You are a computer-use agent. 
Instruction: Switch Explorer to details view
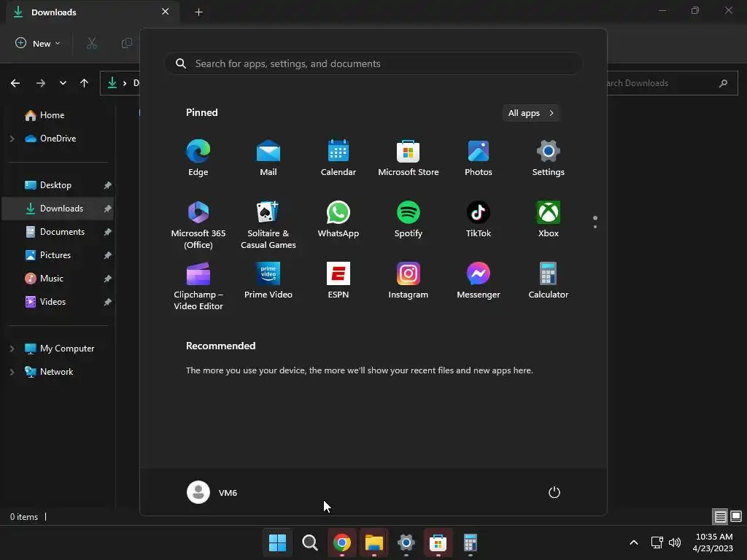point(720,516)
